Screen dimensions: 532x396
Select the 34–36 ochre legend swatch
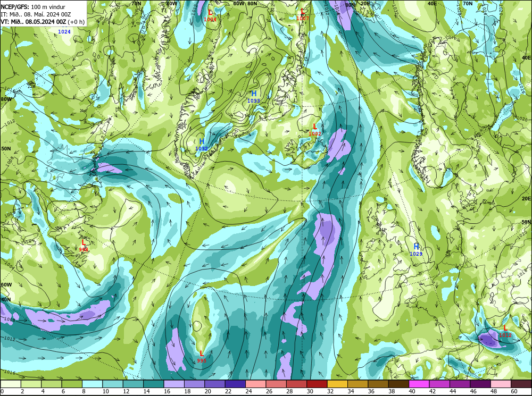(x=358, y=384)
